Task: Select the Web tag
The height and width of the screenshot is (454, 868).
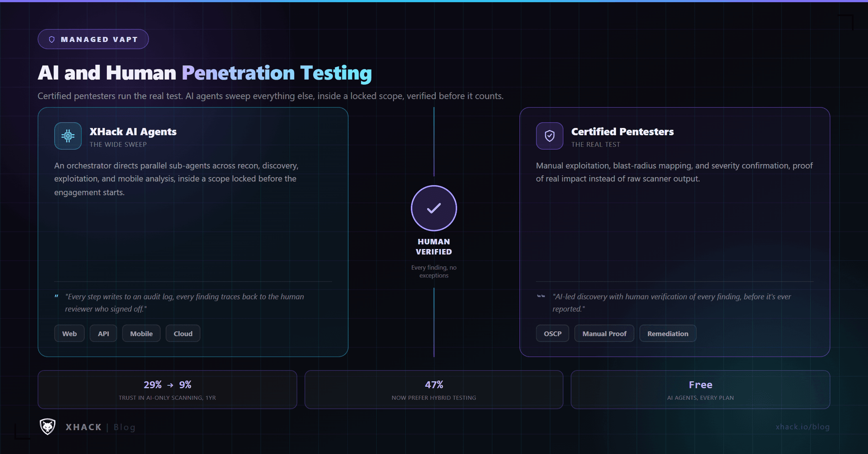Action: click(x=70, y=333)
